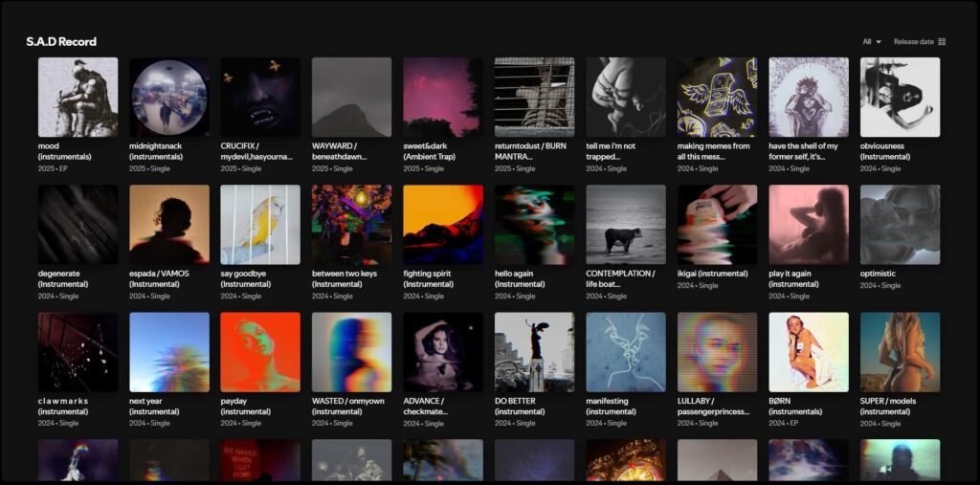Open the ADVANCE / checkmate cover
This screenshot has height=485, width=980.
443,352
